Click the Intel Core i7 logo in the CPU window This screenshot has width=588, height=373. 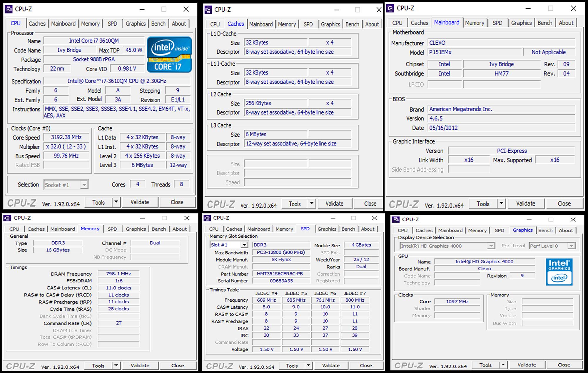pos(169,54)
